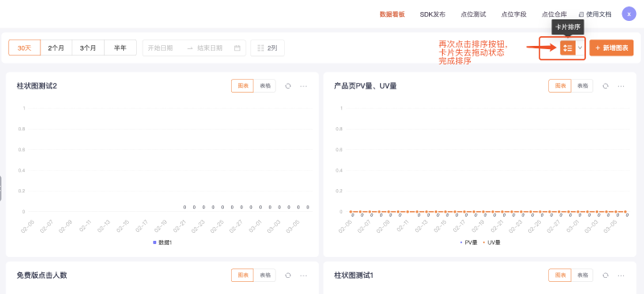Select 图表 view in 产品页PV量、UV量 card
This screenshot has height=294, width=644.
[x=559, y=86]
